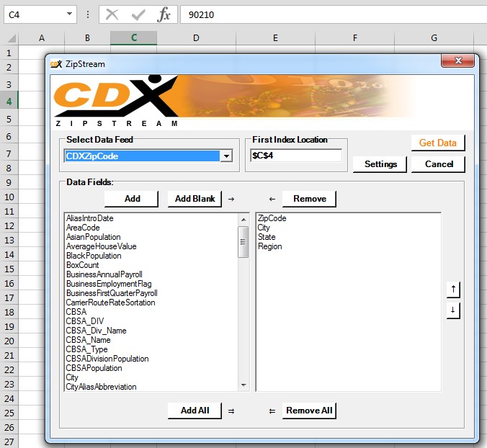Select row 4 header

(x=9, y=102)
